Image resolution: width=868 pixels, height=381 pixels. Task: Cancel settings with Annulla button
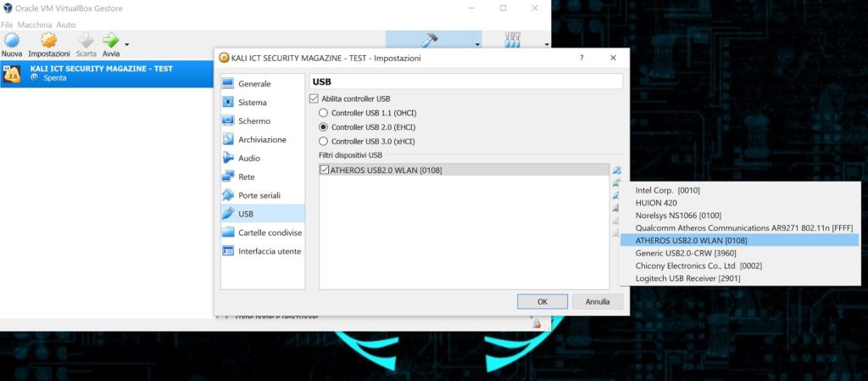[x=598, y=302]
